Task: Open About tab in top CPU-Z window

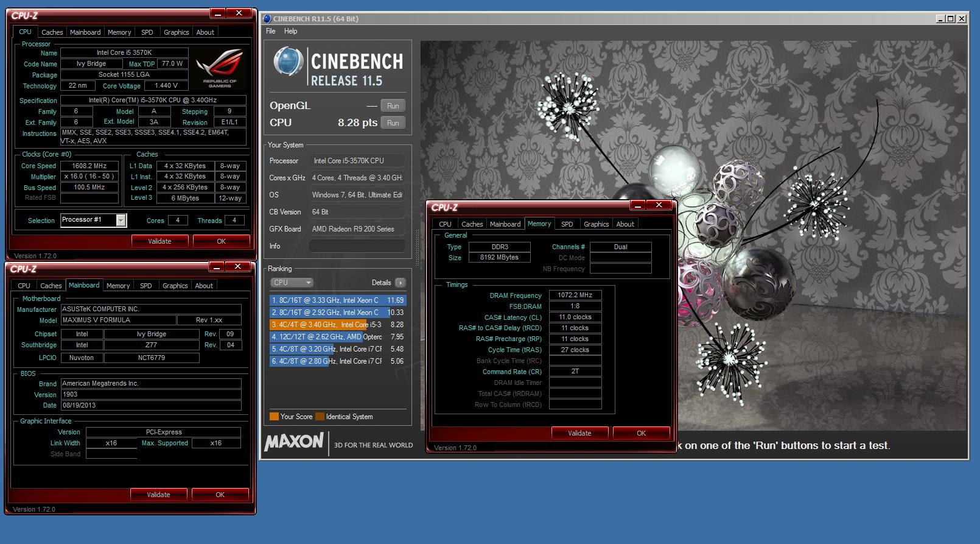Action: point(205,32)
